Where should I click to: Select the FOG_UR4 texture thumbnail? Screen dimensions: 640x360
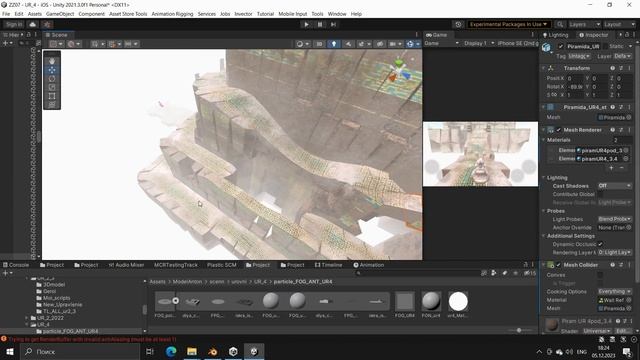pyautogui.click(x=405, y=302)
